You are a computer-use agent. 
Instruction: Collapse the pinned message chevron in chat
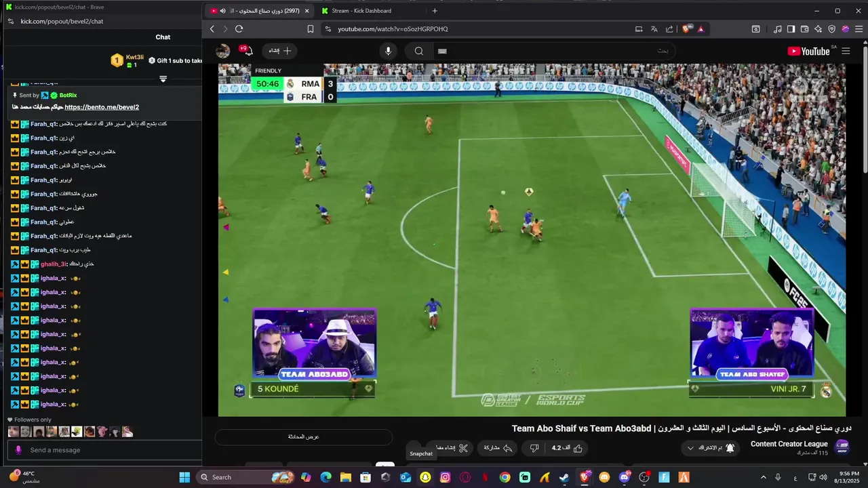(x=163, y=79)
